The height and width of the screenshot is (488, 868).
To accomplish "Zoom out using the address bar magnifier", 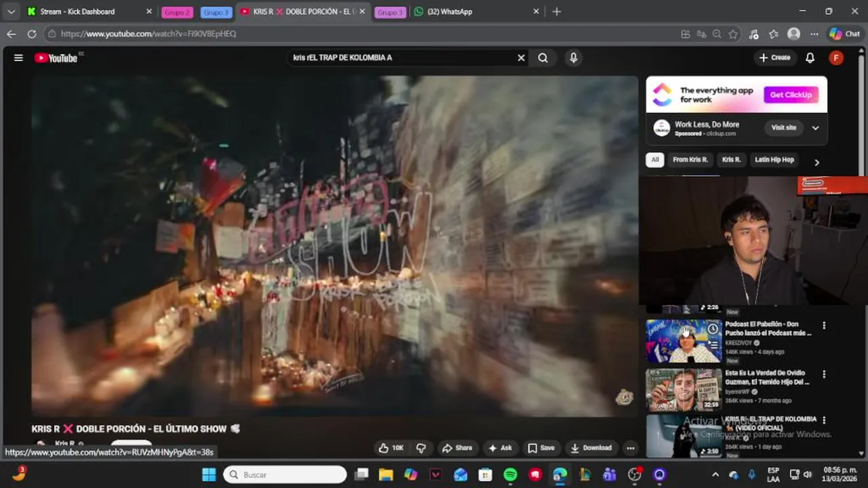I will pyautogui.click(x=717, y=34).
